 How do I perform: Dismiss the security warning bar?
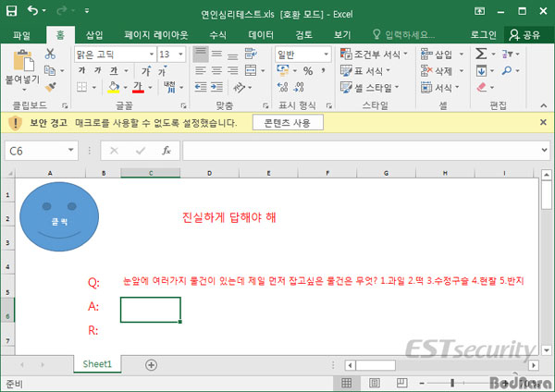click(543, 122)
